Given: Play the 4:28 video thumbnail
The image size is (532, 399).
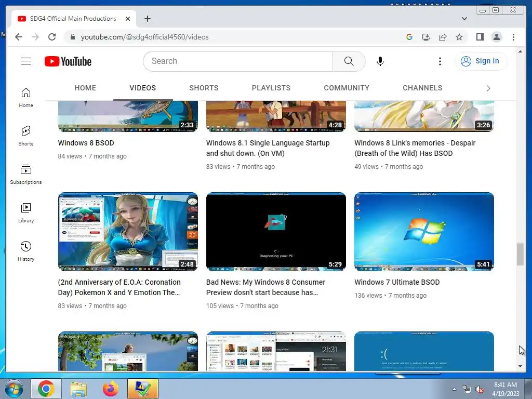Looking at the screenshot, I should 276,116.
